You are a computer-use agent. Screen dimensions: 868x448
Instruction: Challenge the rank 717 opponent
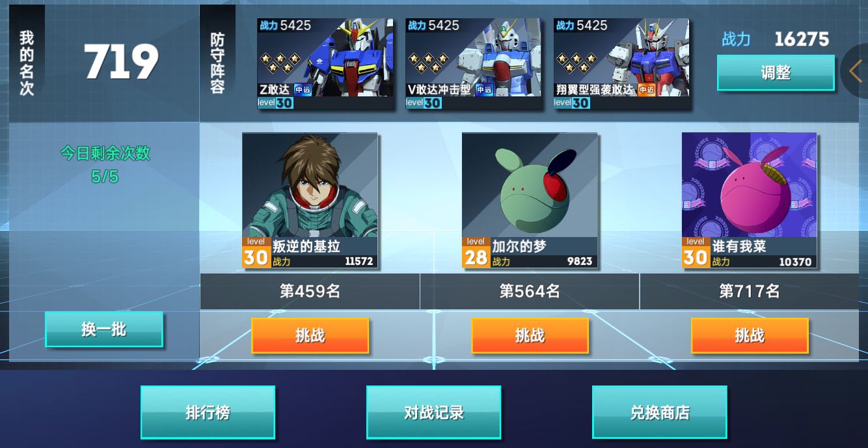750,336
